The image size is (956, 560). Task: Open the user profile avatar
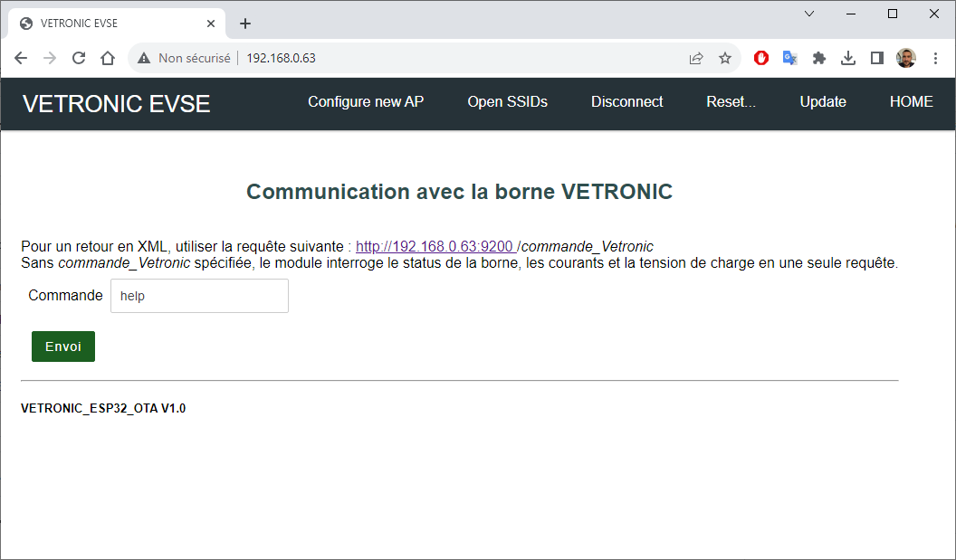tap(906, 58)
